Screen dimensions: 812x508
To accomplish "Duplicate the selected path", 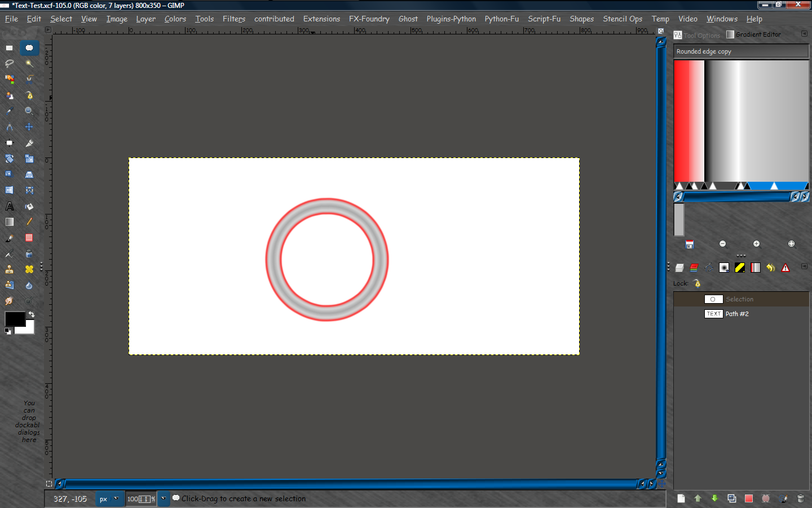I will tap(731, 498).
